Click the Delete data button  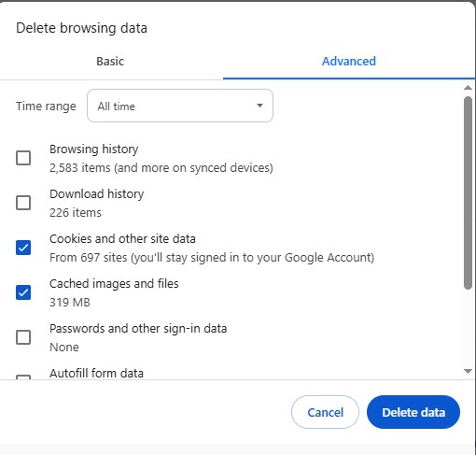pyautogui.click(x=413, y=412)
